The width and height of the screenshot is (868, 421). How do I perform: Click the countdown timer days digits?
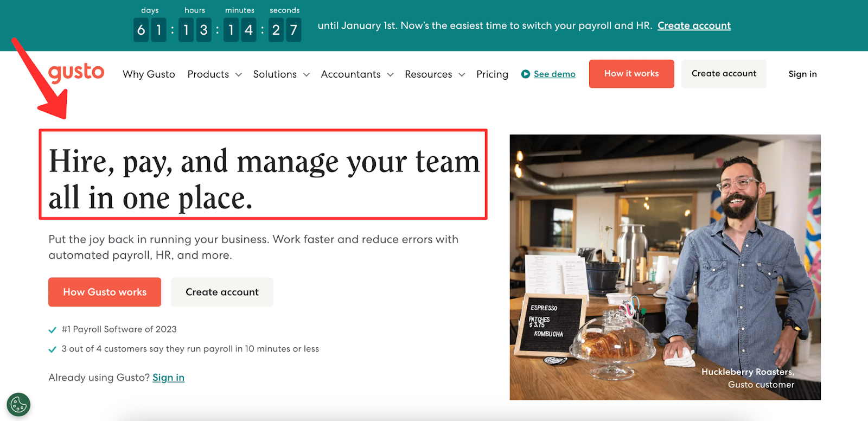(150, 30)
